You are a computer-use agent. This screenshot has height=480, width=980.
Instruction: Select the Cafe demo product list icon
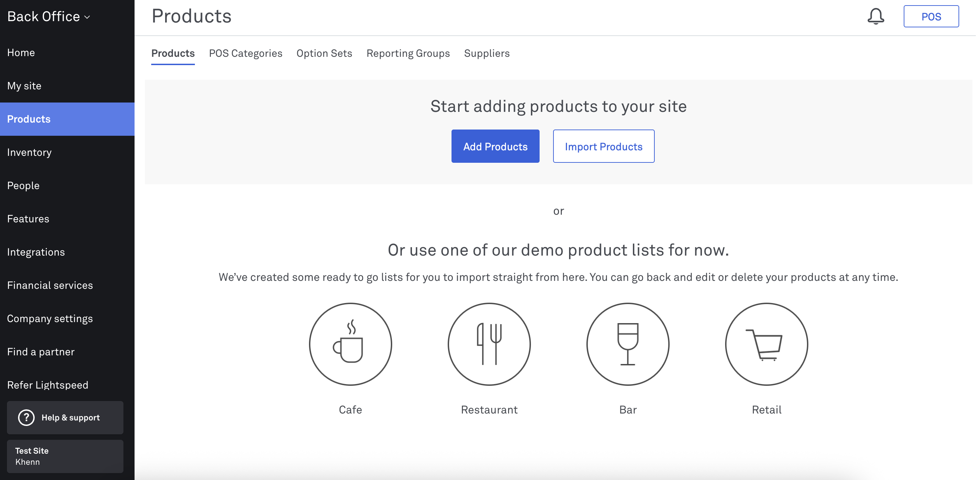click(350, 344)
